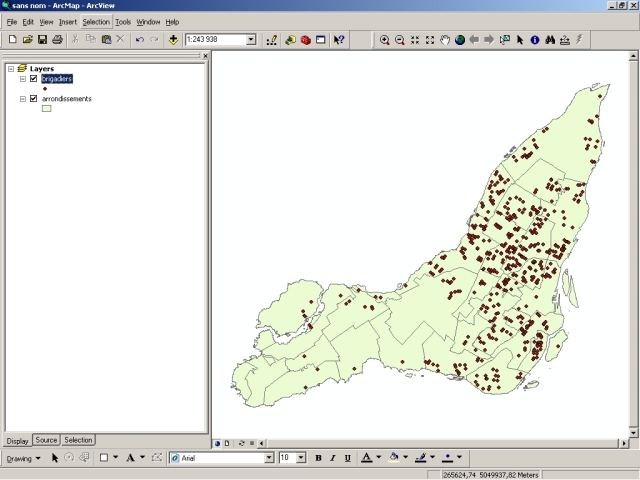This screenshot has width=640, height=480.
Task: Toggle italic text formatting
Action: 333,458
